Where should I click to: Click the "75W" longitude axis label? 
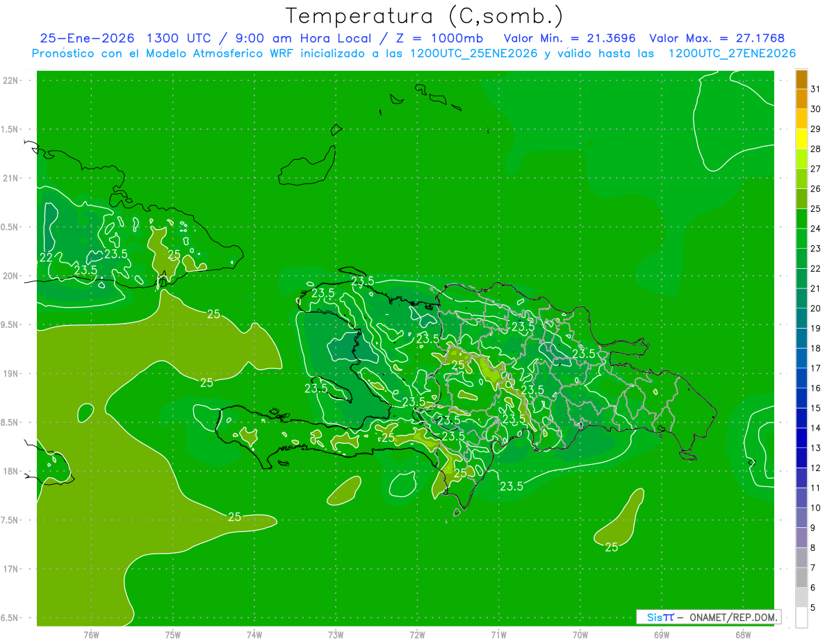[173, 635]
